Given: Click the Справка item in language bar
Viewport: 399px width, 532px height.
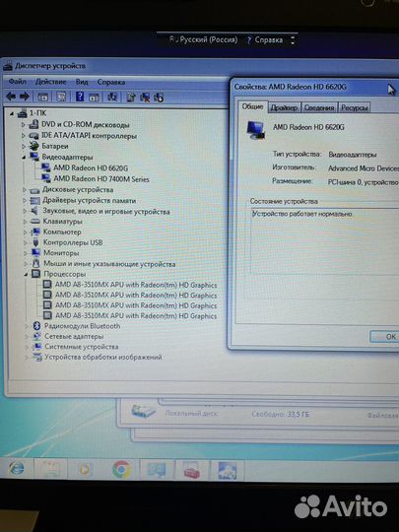Looking at the screenshot, I should point(268,40).
